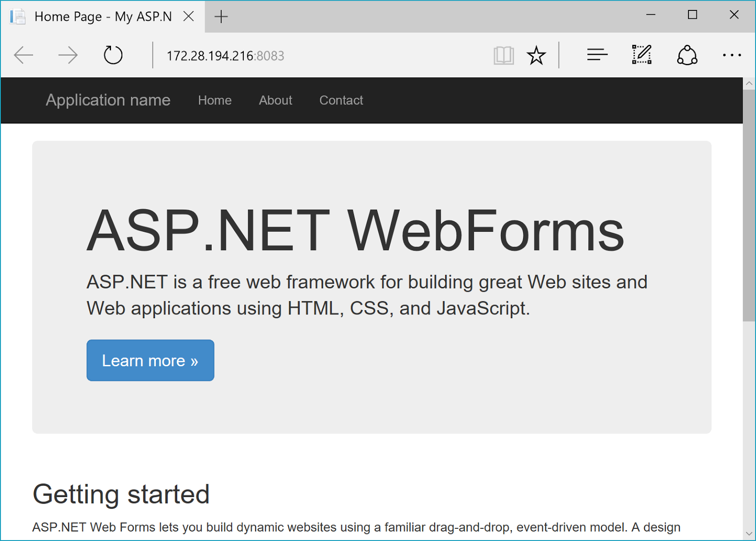The image size is (756, 541).
Task: Click the ASP.NET WebForms heading
Action: [x=355, y=231]
